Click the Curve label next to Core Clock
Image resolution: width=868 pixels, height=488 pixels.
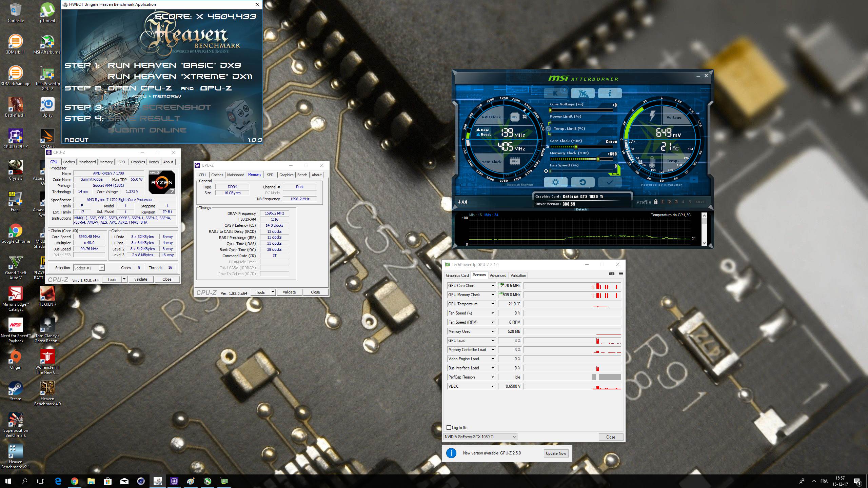(611, 142)
